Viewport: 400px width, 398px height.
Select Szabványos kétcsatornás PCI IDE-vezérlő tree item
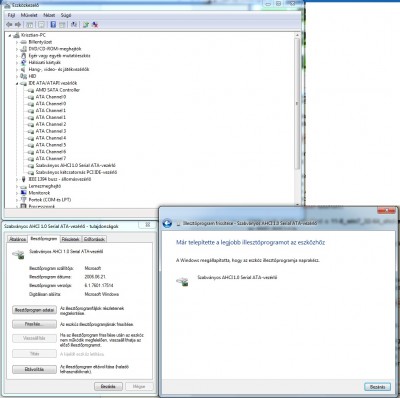tap(76, 172)
